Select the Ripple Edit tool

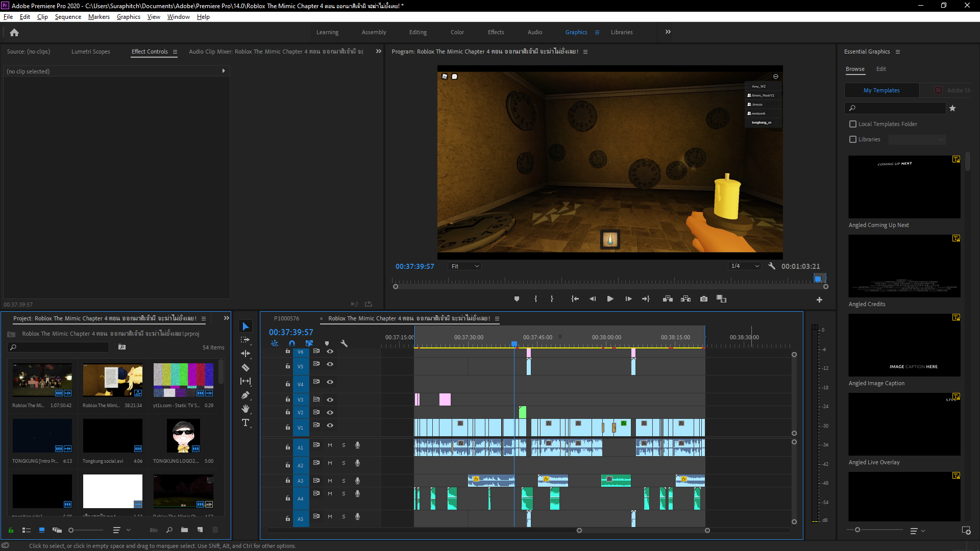click(246, 354)
